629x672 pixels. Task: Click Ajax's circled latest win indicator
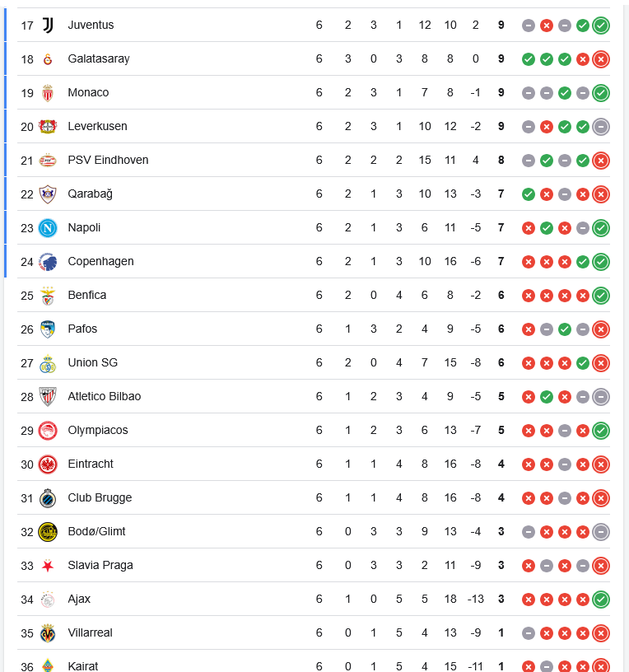pos(601,600)
